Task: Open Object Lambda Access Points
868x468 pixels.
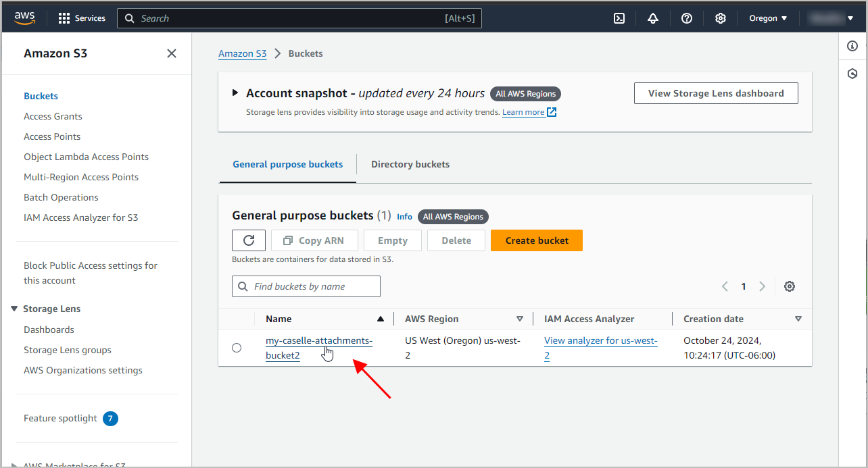Action: pyautogui.click(x=86, y=157)
